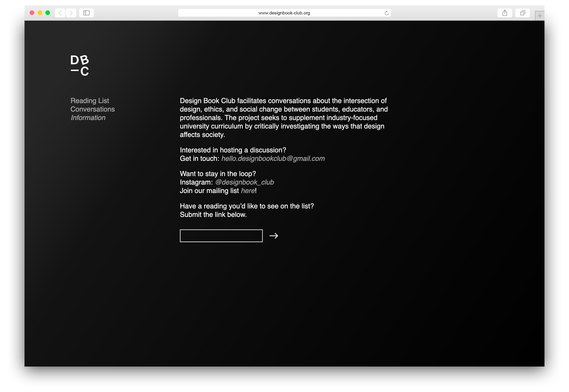This screenshot has height=392, width=569.
Task: Join mailing list via the 'here' link
Action: 248,191
